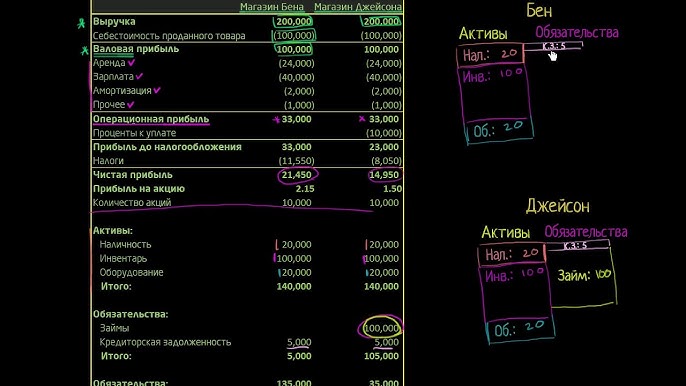Click Jason's net profit value 14,950

click(x=384, y=175)
